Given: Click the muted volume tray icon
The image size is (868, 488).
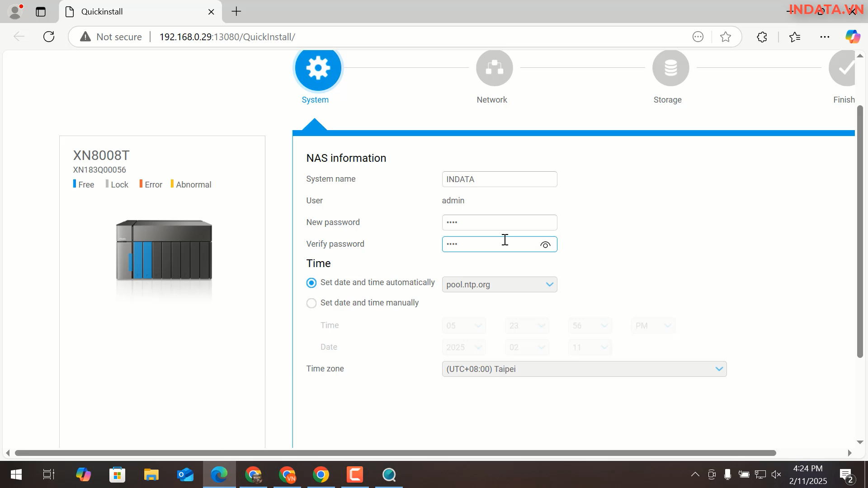Looking at the screenshot, I should tap(776, 474).
